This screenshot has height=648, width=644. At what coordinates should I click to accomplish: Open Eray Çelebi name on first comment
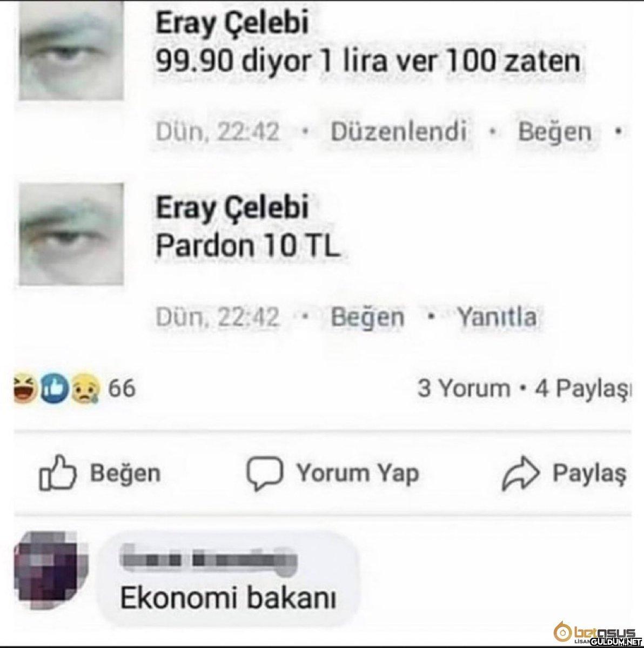[232, 24]
